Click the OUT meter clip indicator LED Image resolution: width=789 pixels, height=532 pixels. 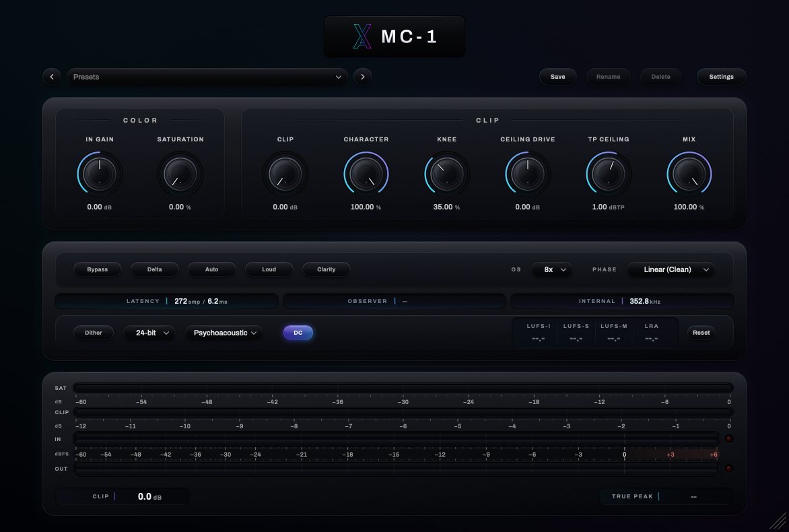[x=728, y=469]
